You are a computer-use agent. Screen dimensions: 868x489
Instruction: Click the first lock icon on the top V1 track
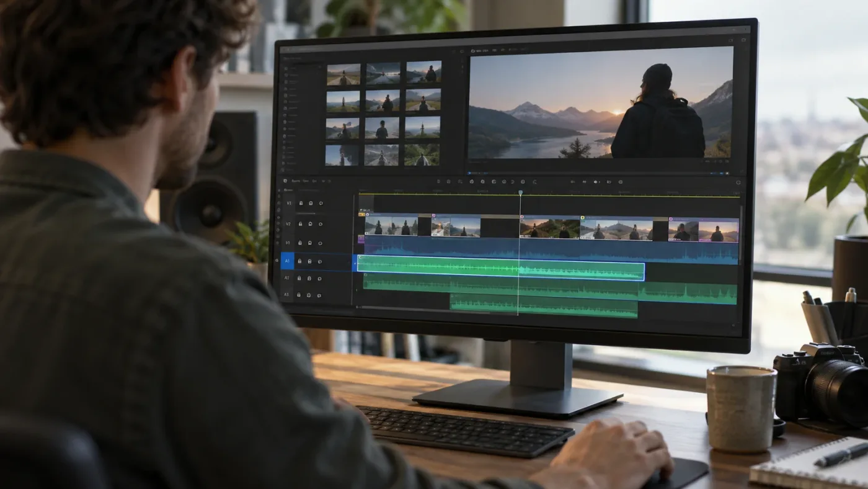click(x=301, y=203)
